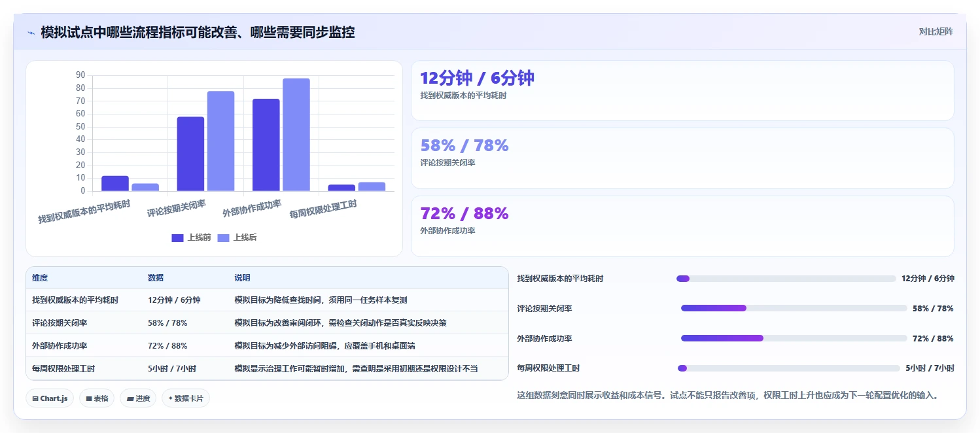Click table value 5小时 / 7小时
The height and width of the screenshot is (433, 980).
(x=172, y=369)
